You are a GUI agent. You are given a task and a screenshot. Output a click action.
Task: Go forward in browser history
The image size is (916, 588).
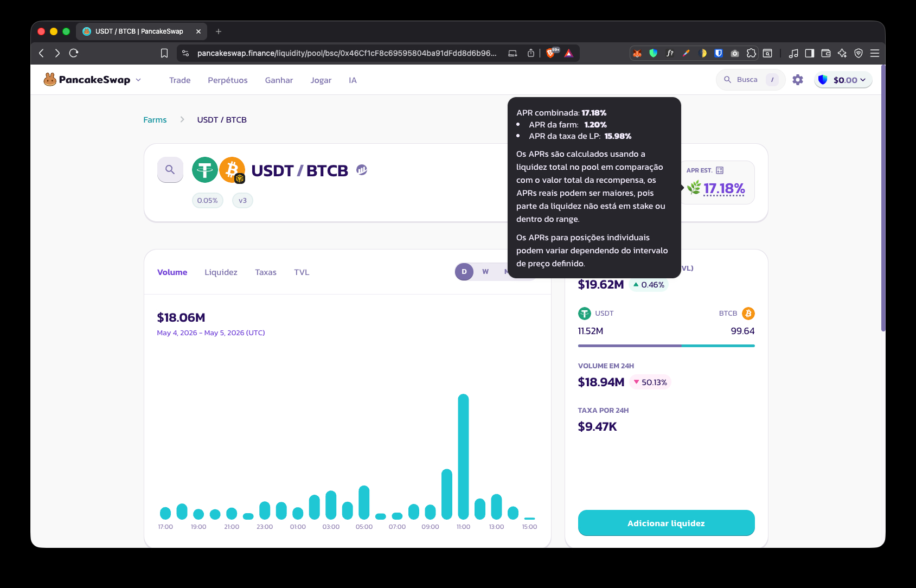pyautogui.click(x=57, y=53)
